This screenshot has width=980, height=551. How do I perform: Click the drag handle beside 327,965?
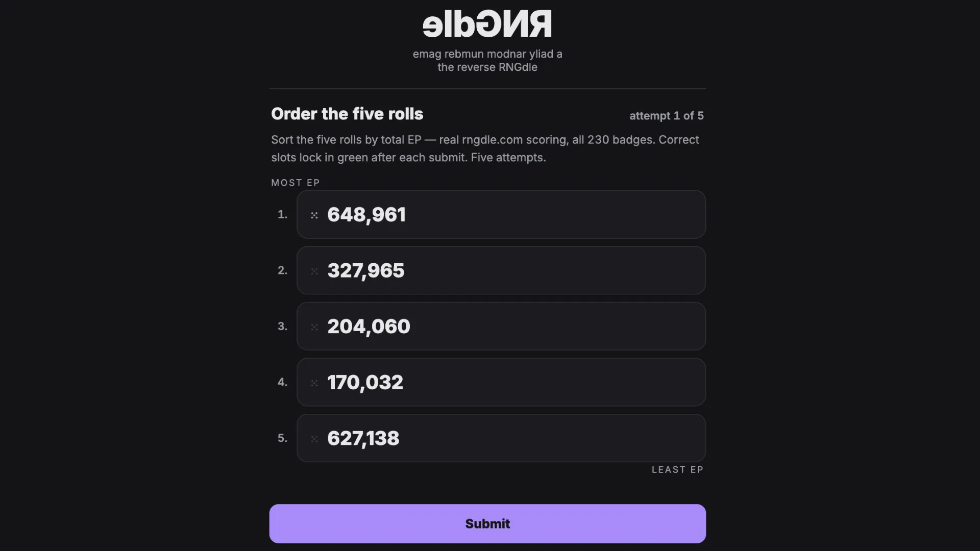click(x=314, y=271)
